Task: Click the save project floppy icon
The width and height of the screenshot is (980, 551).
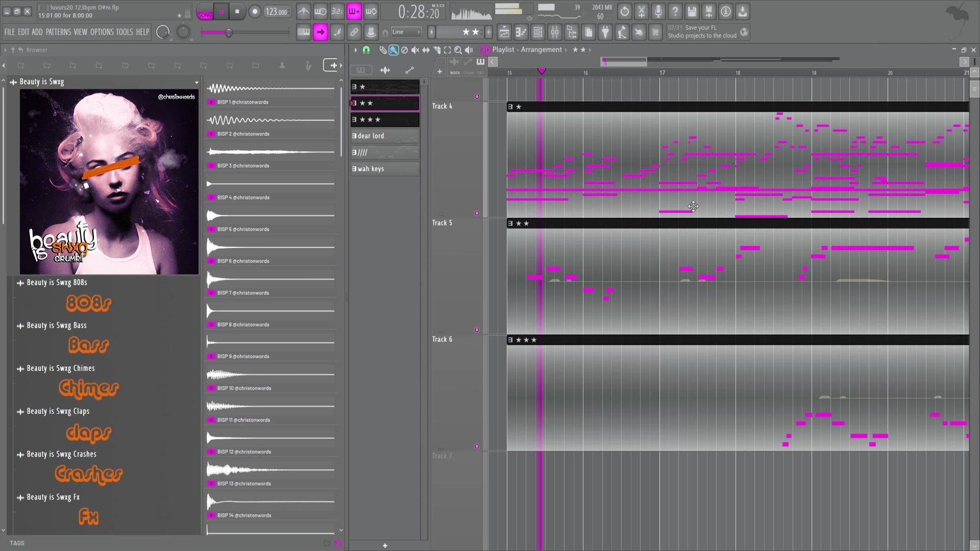Action: tap(692, 11)
